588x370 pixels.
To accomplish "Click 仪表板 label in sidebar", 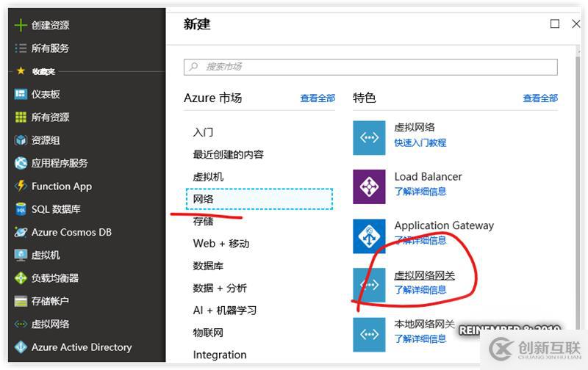I will pyautogui.click(x=46, y=94).
